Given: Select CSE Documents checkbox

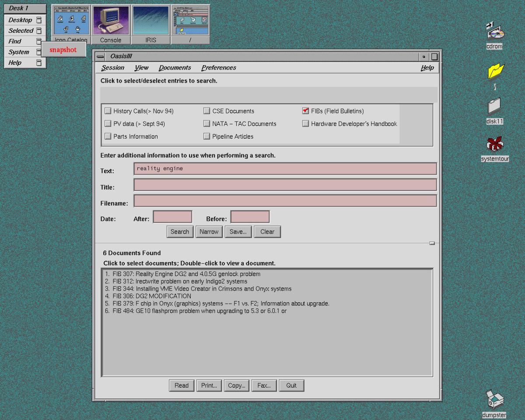Looking at the screenshot, I should (x=206, y=111).
